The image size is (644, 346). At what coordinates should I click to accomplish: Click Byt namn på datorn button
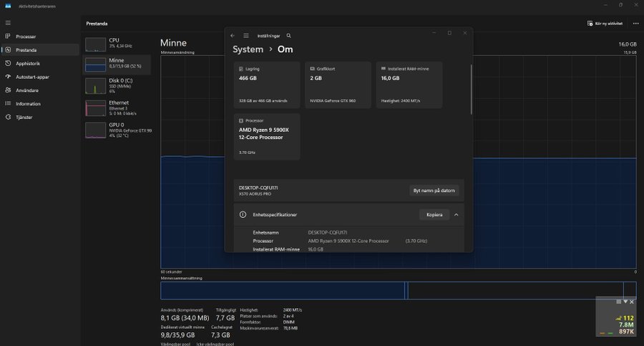tap(434, 191)
